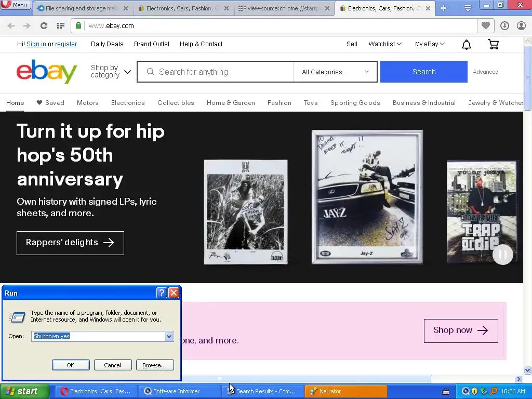532x399 pixels.
Task: Close the File sharing and storage tab
Action: 126,8
